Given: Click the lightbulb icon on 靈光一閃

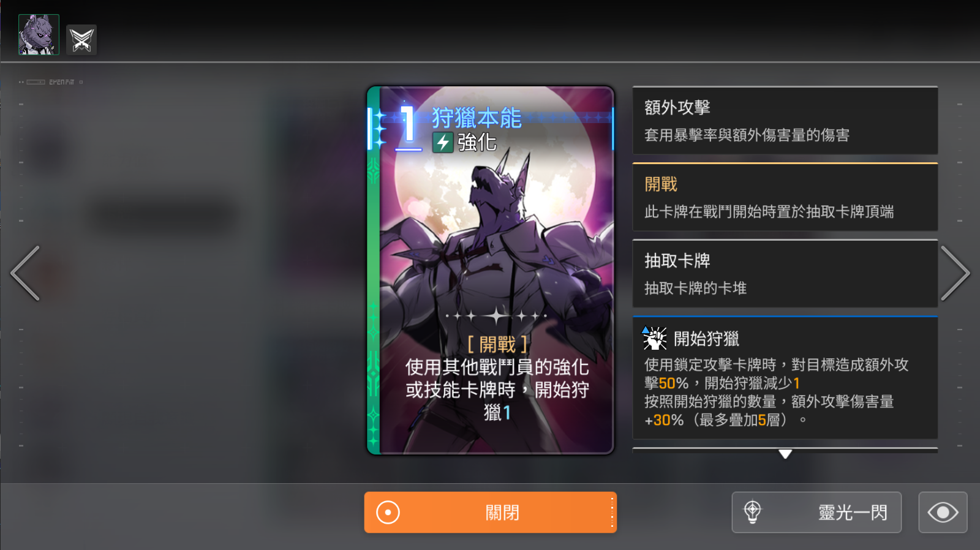Looking at the screenshot, I should click(752, 512).
